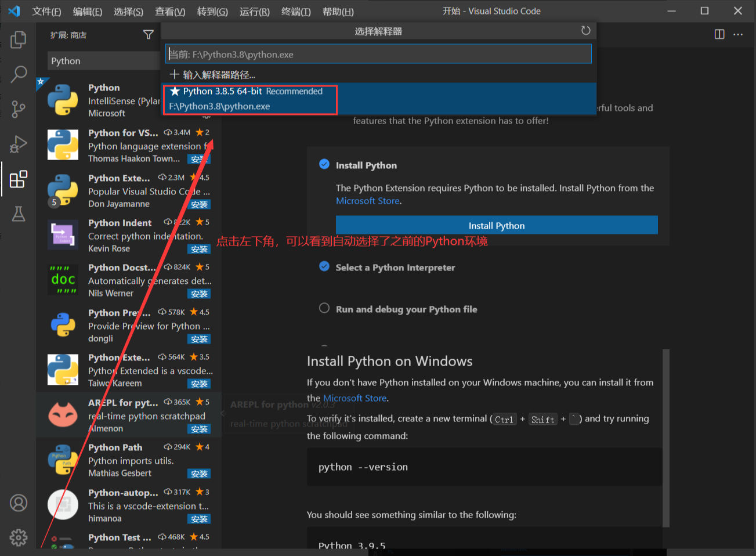
Task: Click the interpreter path input field
Action: click(378, 54)
